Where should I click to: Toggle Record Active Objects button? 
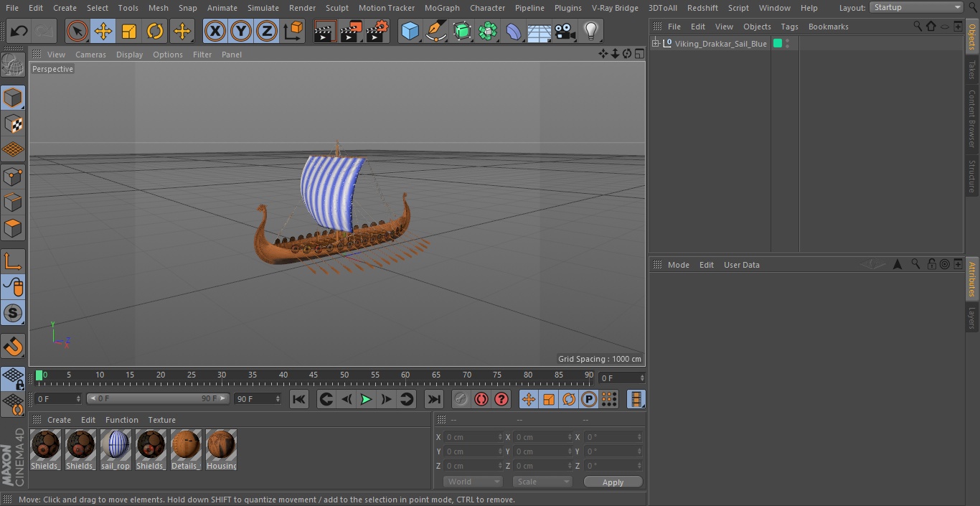tap(461, 399)
